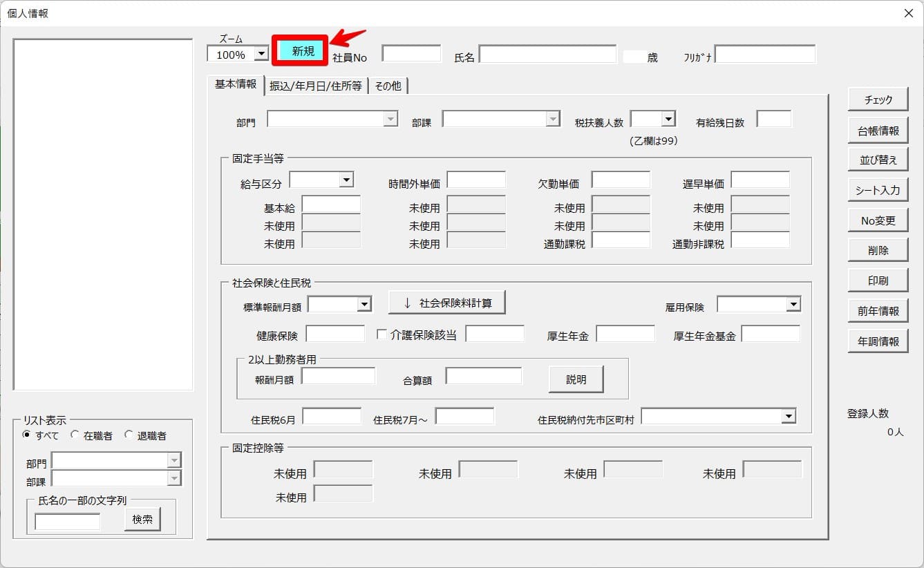The width and height of the screenshot is (924, 568).
Task: Click the 氏名の一部の文字列 search box
Action: pyautogui.click(x=68, y=521)
